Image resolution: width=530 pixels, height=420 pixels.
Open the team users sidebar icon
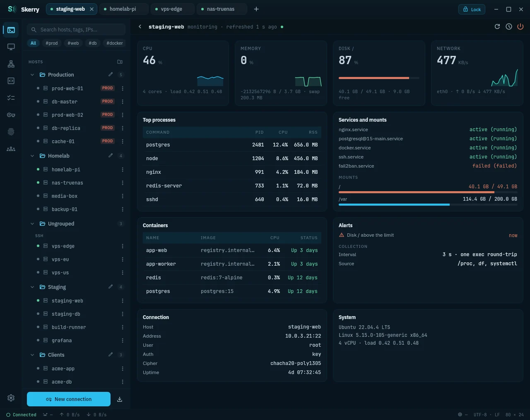tap(11, 149)
